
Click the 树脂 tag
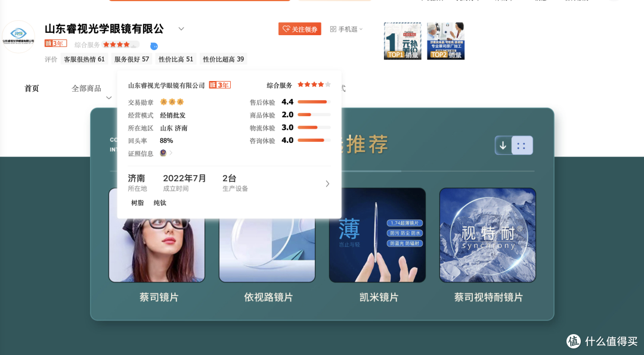137,203
